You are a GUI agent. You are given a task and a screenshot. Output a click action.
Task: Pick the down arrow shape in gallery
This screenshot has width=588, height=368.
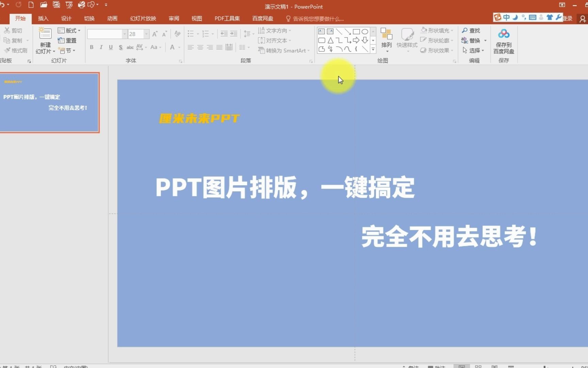pyautogui.click(x=365, y=40)
